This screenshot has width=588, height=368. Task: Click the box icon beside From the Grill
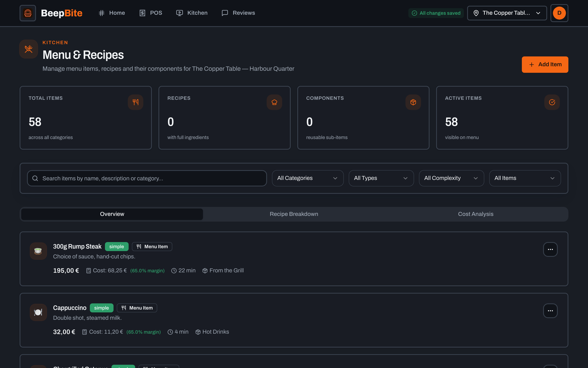pyautogui.click(x=205, y=271)
